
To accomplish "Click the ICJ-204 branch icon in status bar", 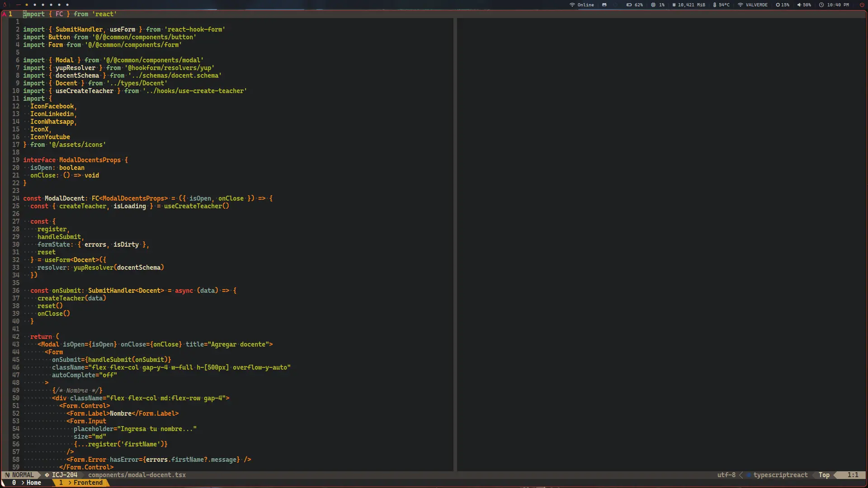I will click(47, 475).
